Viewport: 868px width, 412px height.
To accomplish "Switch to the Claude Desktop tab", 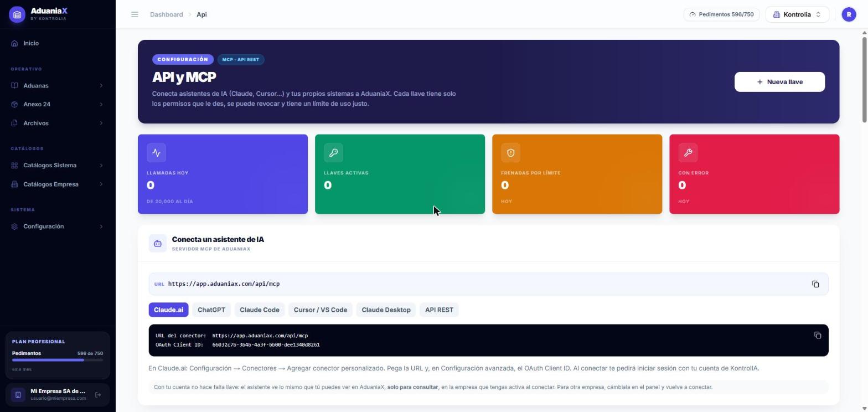I will pos(386,310).
